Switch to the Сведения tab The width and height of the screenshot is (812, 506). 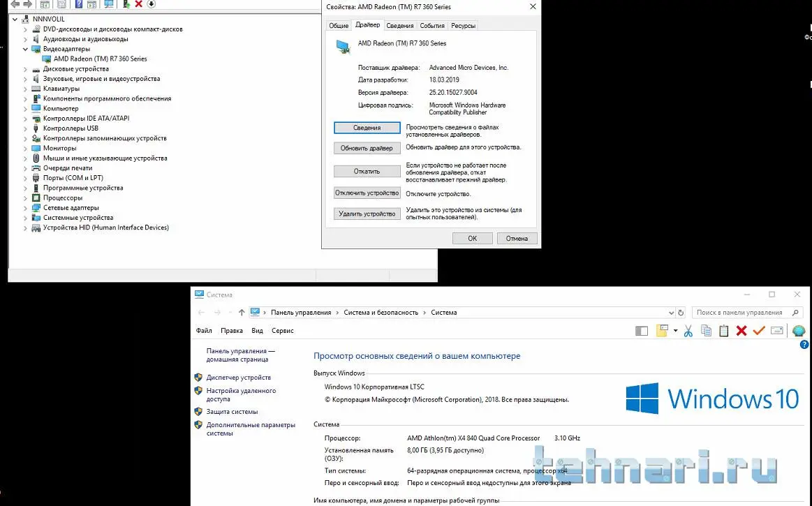click(x=400, y=25)
